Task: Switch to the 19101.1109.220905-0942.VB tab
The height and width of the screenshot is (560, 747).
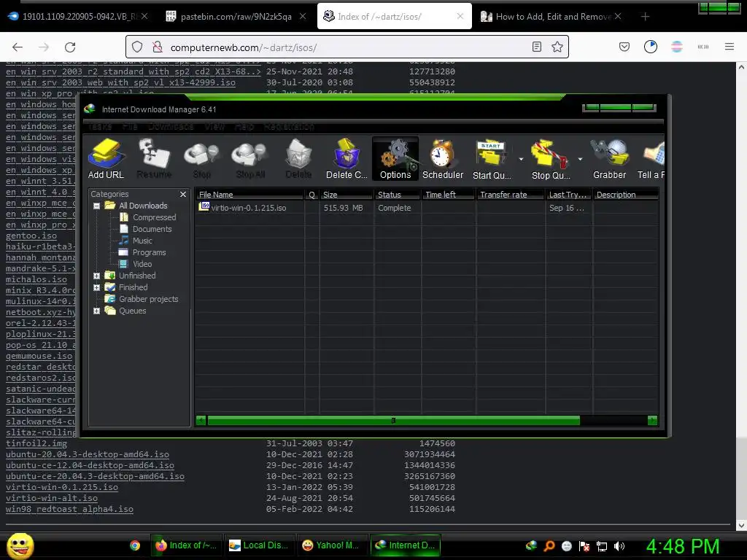Action: (x=79, y=17)
